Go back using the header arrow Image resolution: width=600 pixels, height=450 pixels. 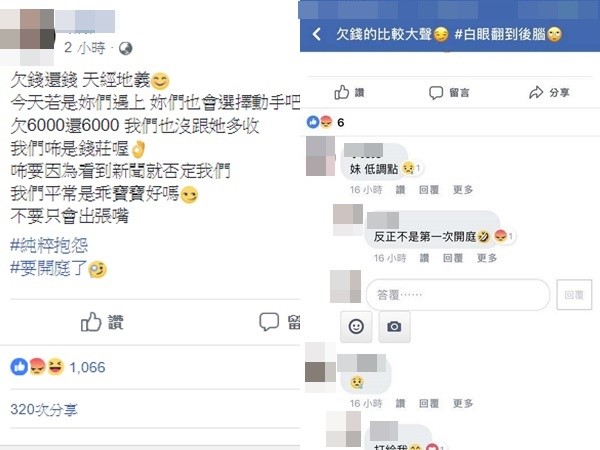[317, 34]
